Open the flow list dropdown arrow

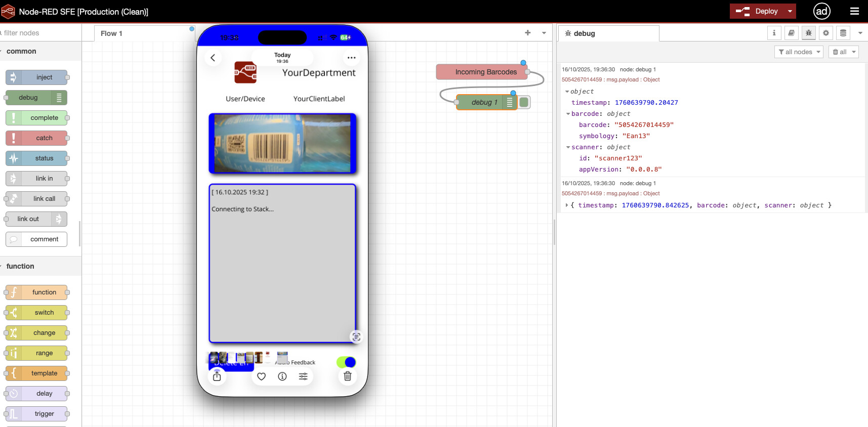tap(544, 33)
